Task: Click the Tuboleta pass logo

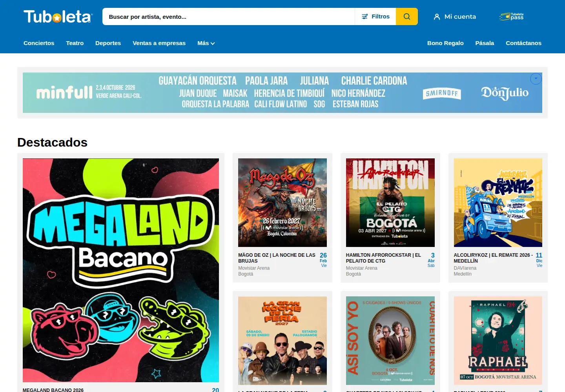Action: (511, 16)
